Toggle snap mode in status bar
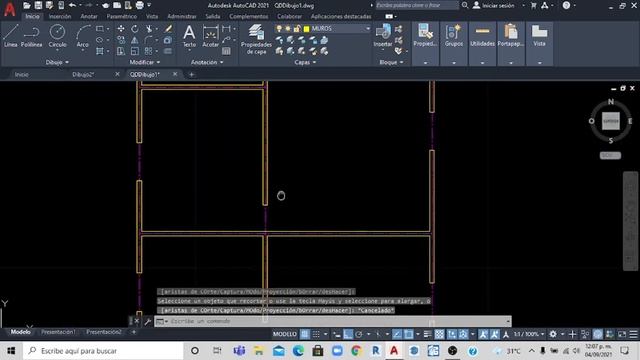 316,334
